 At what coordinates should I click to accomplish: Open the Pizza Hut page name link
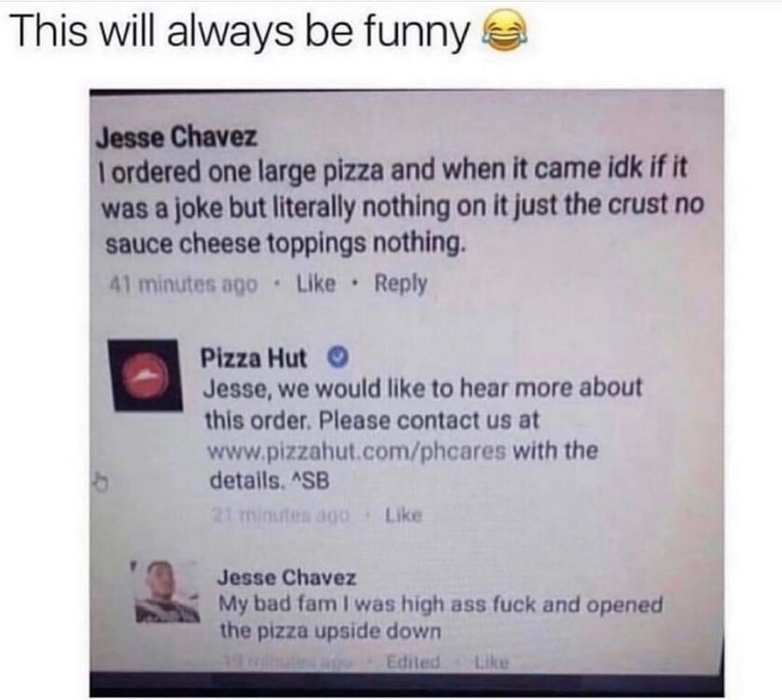tap(253, 357)
